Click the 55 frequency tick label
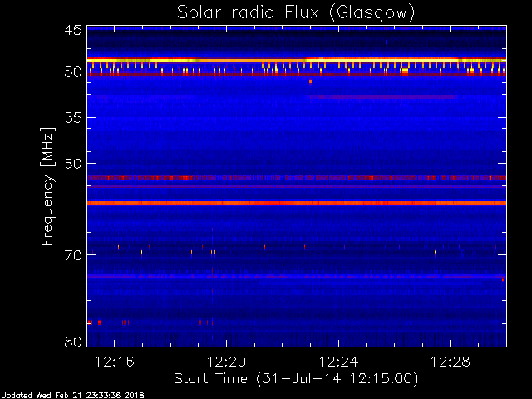532x399 pixels. pyautogui.click(x=73, y=118)
